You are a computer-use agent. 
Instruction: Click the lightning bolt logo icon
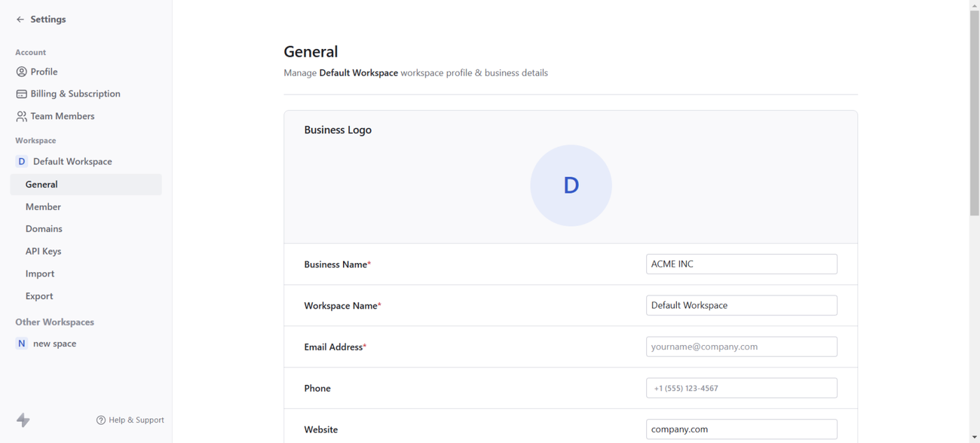point(23,420)
